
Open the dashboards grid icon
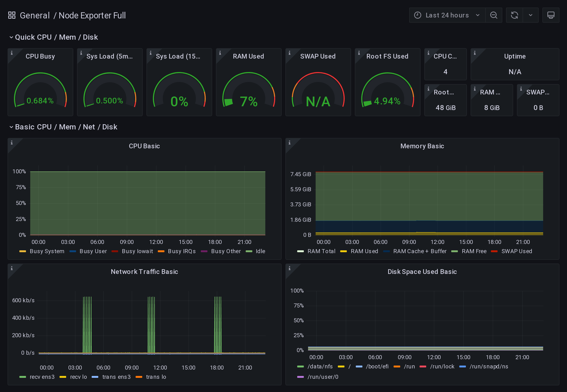[x=12, y=15]
